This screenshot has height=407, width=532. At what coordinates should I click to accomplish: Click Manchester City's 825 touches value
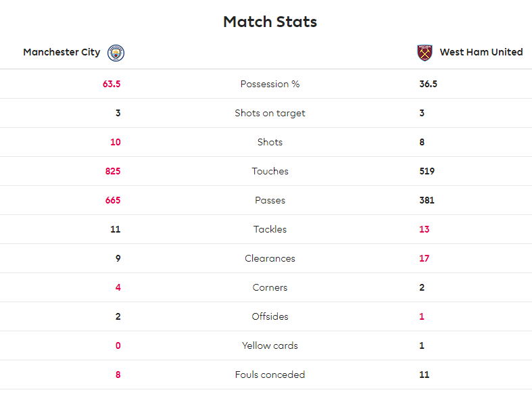coord(113,171)
